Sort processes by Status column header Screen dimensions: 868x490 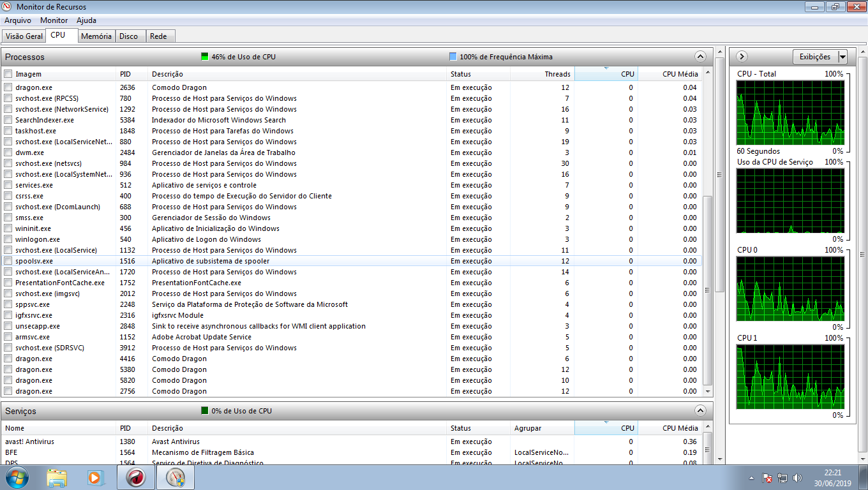point(479,74)
